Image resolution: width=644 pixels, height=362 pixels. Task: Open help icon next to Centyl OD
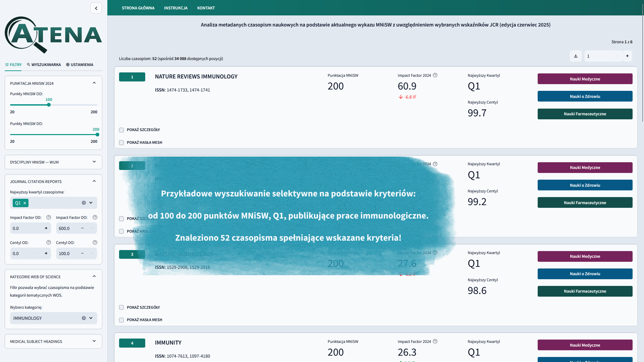(x=49, y=242)
